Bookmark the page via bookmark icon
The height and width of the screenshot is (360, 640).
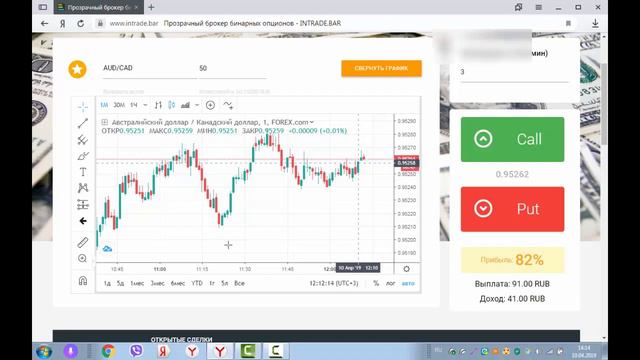point(568,24)
